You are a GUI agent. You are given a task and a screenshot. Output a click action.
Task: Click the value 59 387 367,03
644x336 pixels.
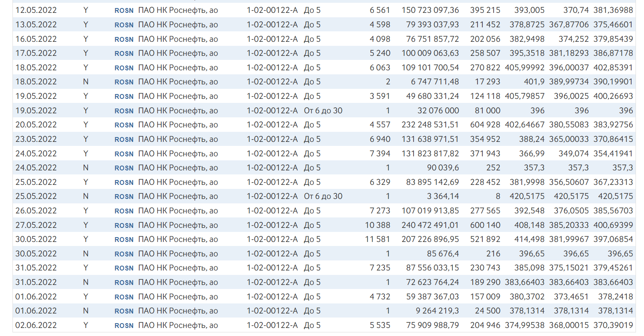432,297
